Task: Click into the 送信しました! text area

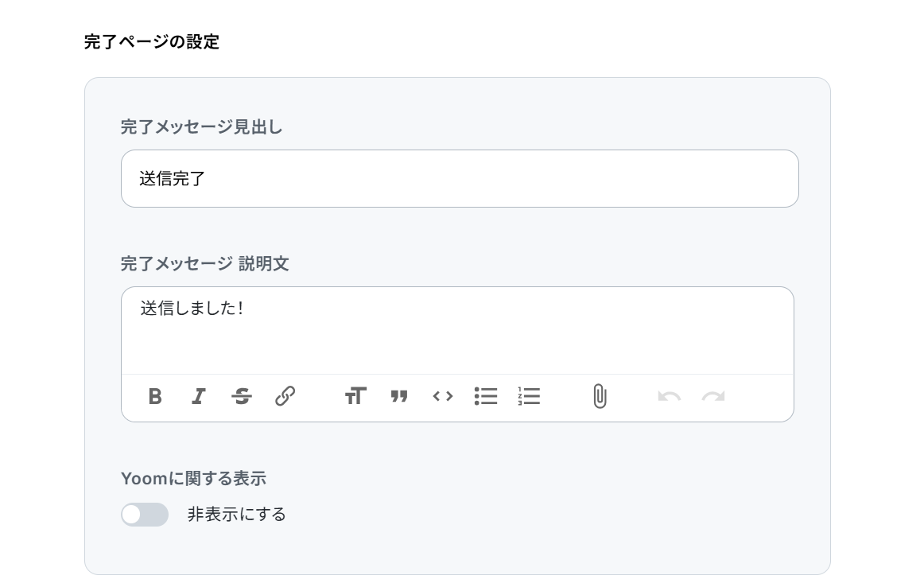Action: click(457, 330)
